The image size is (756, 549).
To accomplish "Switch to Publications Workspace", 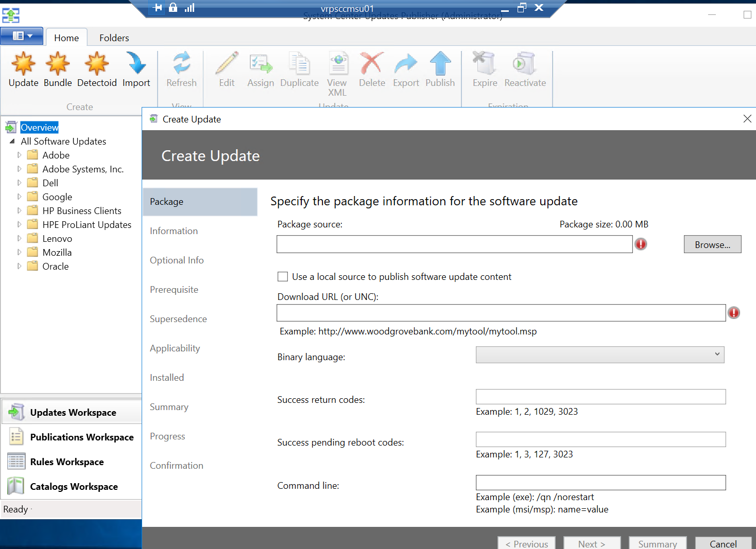I will 72,437.
